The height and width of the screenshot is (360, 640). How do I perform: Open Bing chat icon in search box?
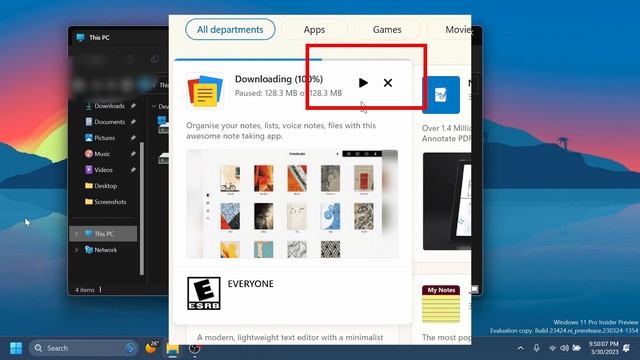point(130,348)
